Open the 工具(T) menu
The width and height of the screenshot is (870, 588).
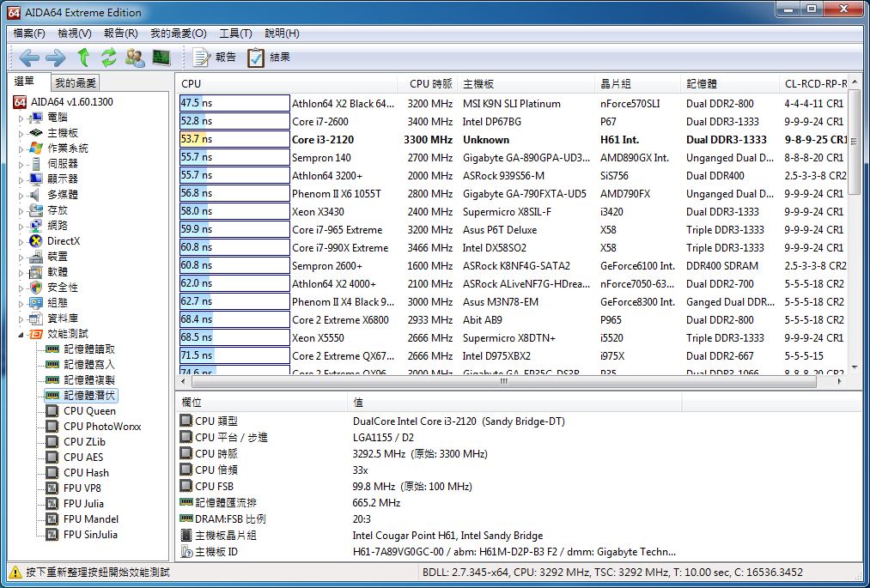click(x=235, y=33)
